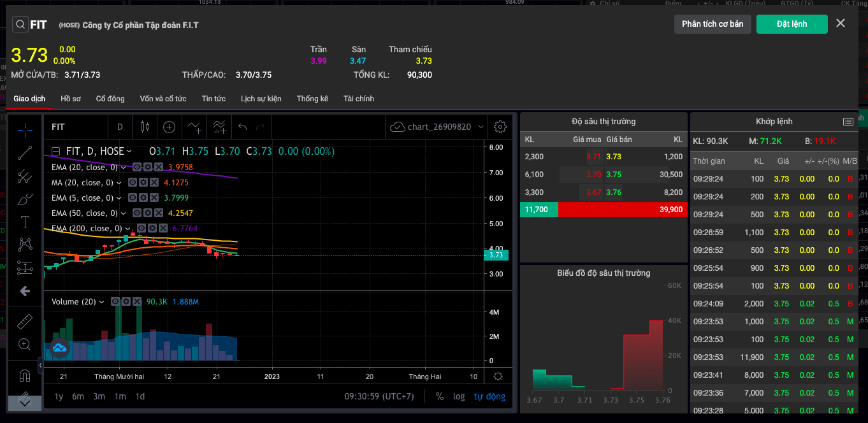Toggle percent scale on the chart
868x423 pixels.
[x=440, y=396]
